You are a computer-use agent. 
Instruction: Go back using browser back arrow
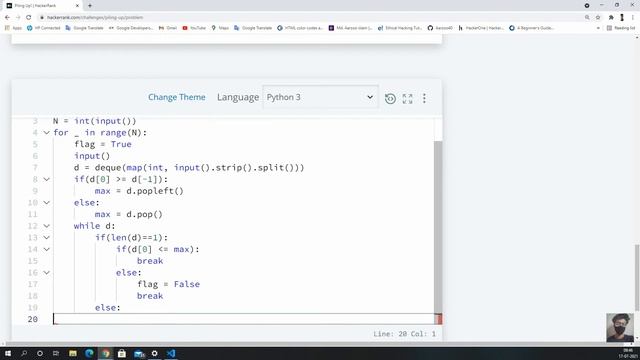[7, 18]
